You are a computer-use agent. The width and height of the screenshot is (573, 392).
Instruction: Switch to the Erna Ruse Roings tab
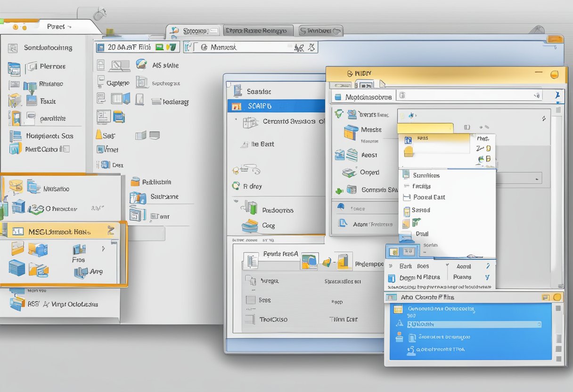point(258,29)
